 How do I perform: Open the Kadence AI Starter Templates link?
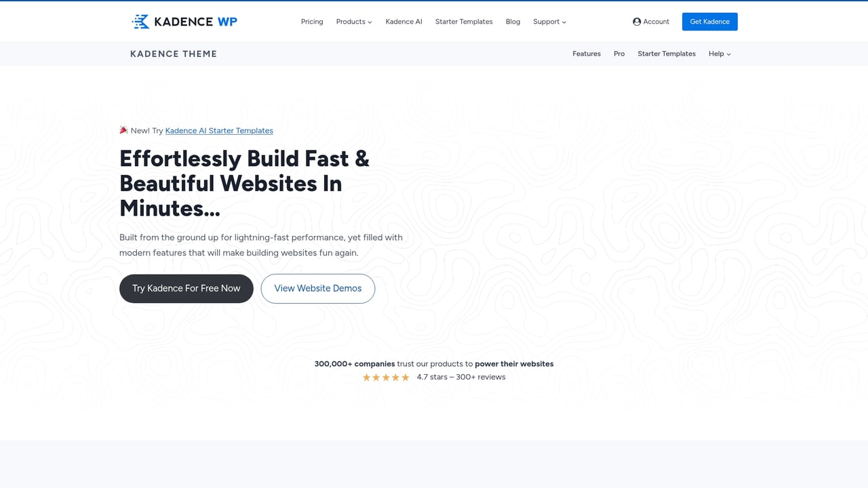click(x=218, y=130)
